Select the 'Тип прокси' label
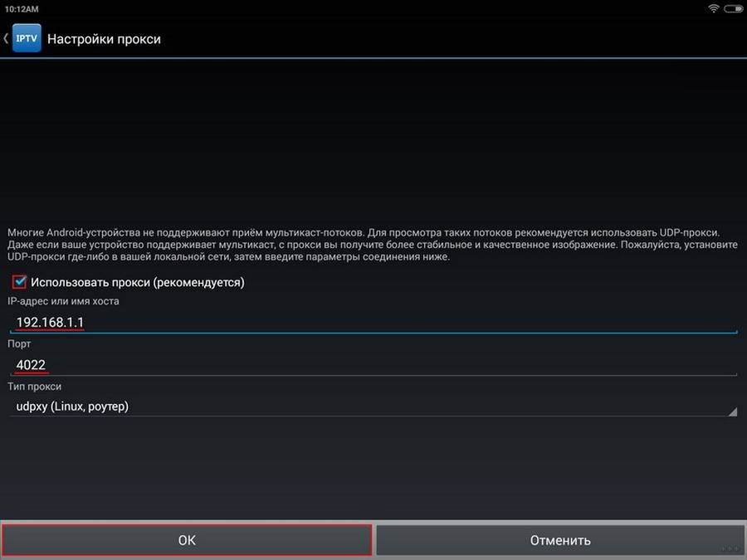Screen dimensions: 747x560 click(34, 387)
